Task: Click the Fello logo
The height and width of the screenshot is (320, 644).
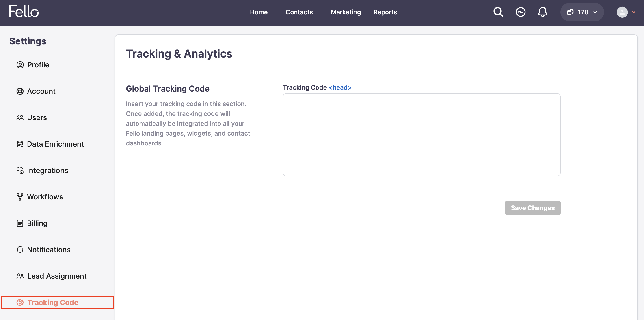Action: point(24,11)
